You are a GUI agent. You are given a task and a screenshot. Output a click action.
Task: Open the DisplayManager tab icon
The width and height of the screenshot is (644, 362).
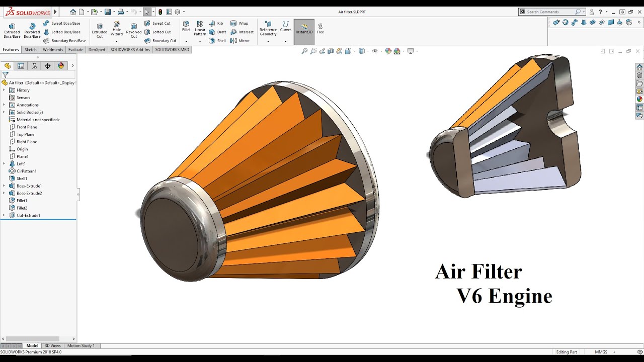pos(61,66)
